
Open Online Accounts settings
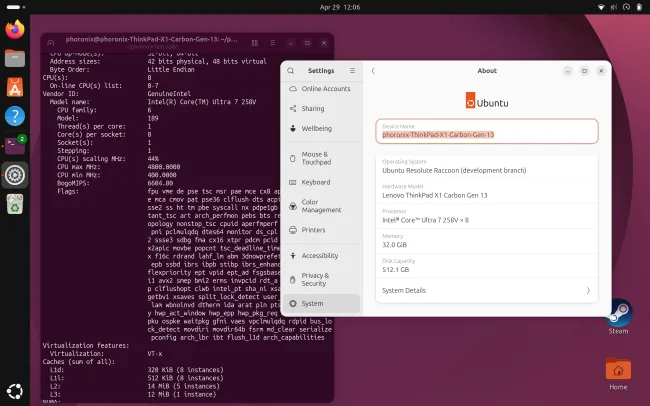(322, 89)
